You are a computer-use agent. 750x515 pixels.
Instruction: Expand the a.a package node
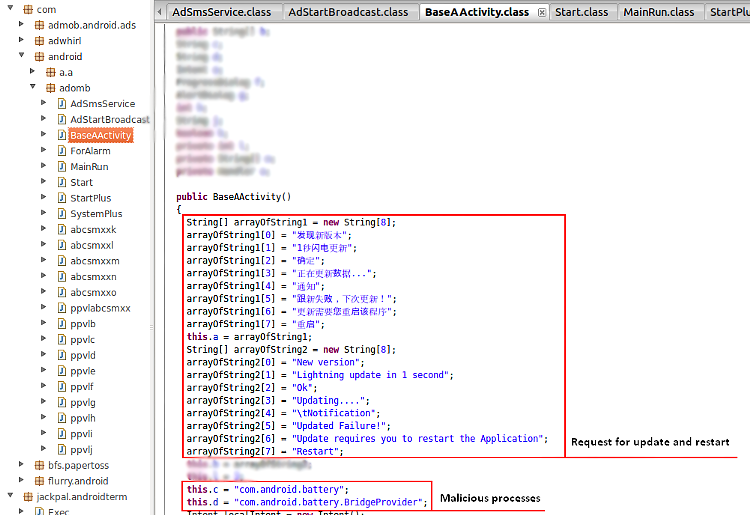33,72
